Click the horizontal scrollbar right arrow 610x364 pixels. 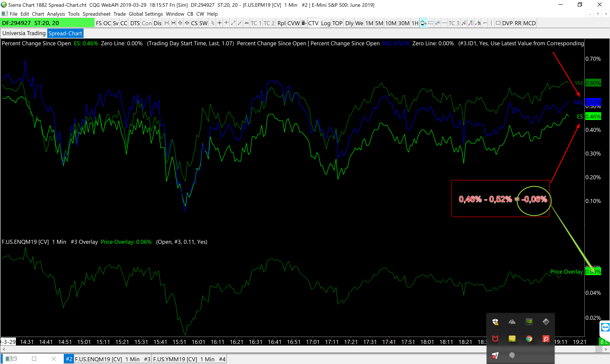tap(606, 349)
